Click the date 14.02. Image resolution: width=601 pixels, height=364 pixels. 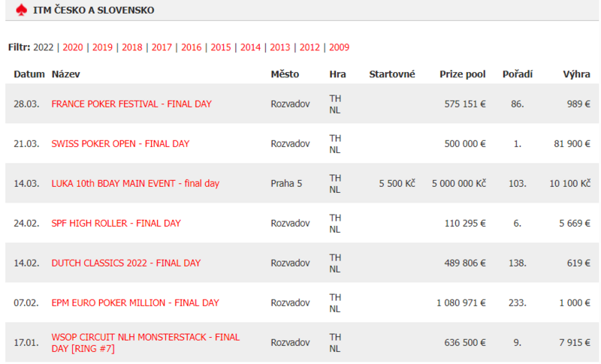point(26,263)
